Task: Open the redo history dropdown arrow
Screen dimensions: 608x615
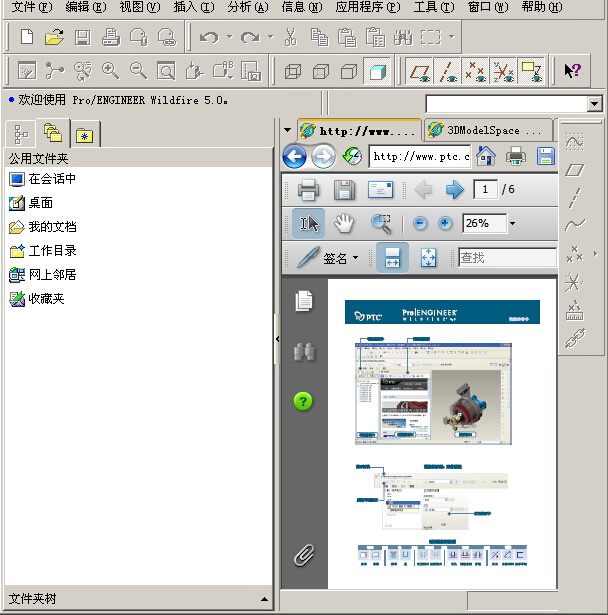Action: (x=271, y=37)
